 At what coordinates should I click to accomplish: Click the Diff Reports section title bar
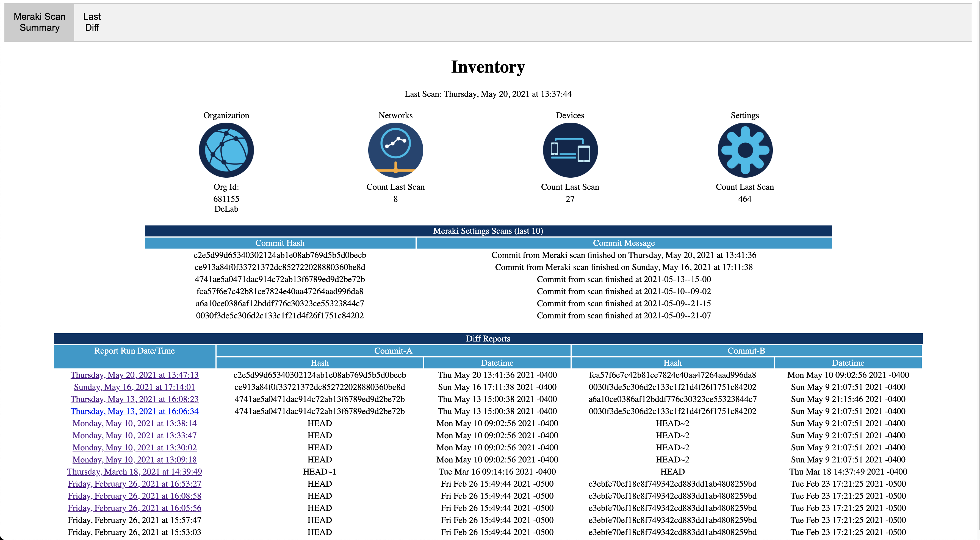pos(488,339)
